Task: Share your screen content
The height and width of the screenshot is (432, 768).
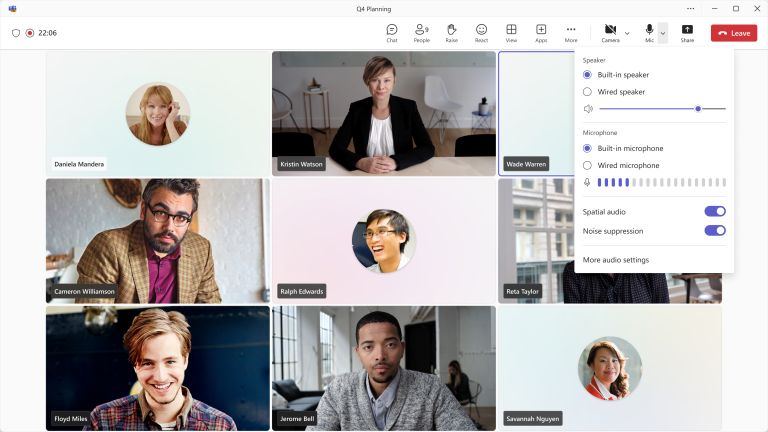Action: 687,33
